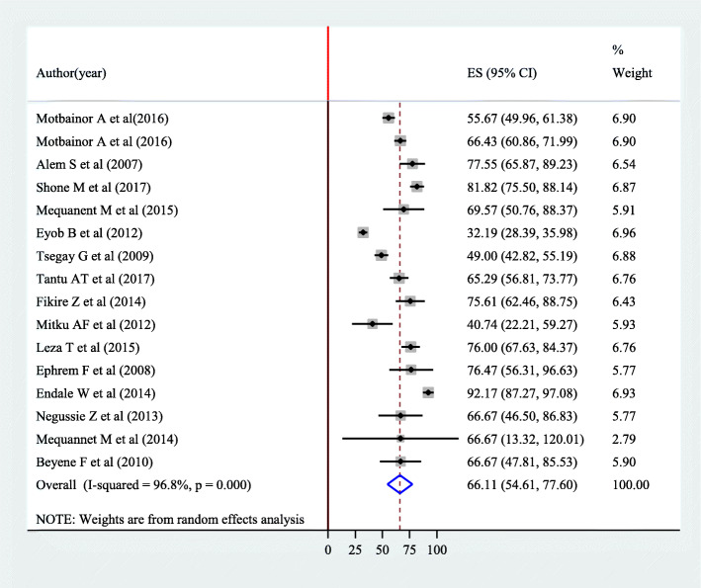Screen dimensions: 701x588
Task: Click the Endale W et al (2014) point marker
Action: pyautogui.click(x=428, y=392)
